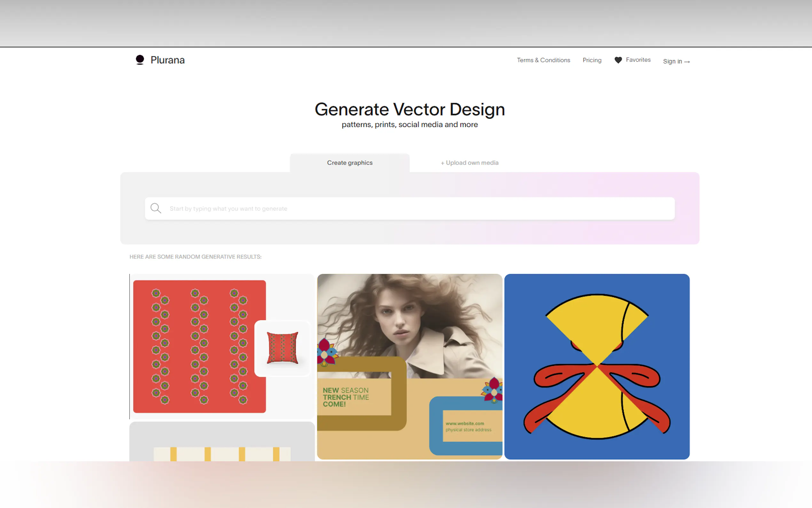This screenshot has height=508, width=812.
Task: Select the Create graphics tab
Action: tap(349, 163)
